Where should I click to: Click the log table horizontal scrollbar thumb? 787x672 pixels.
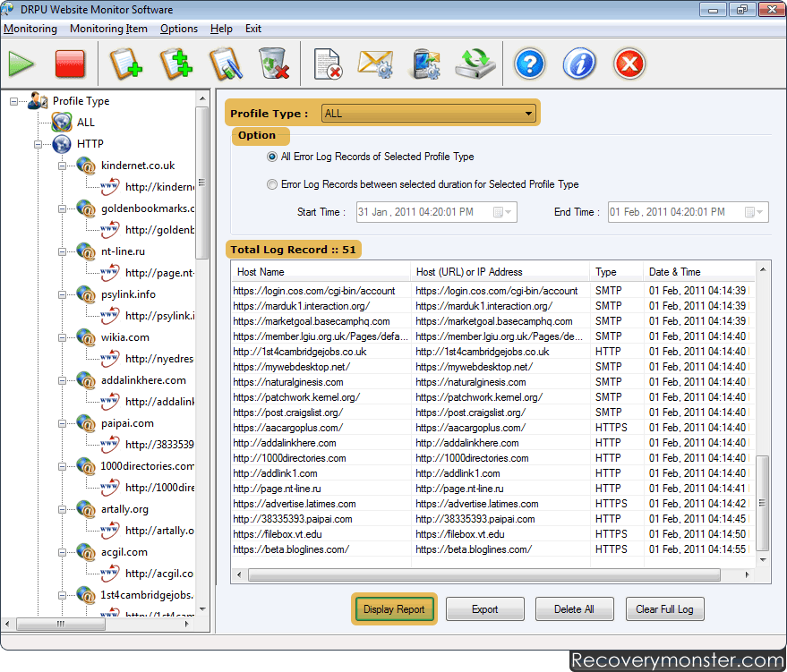pos(483,574)
